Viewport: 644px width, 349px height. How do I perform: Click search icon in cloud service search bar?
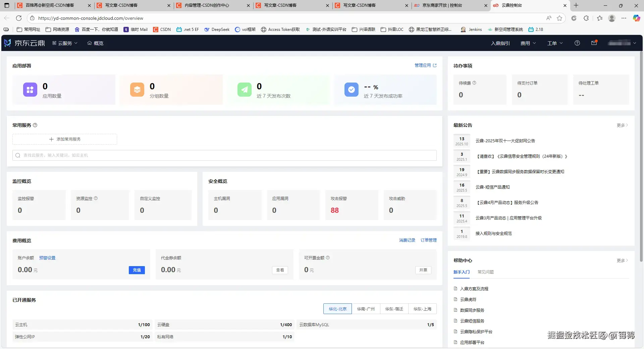pyautogui.click(x=18, y=155)
